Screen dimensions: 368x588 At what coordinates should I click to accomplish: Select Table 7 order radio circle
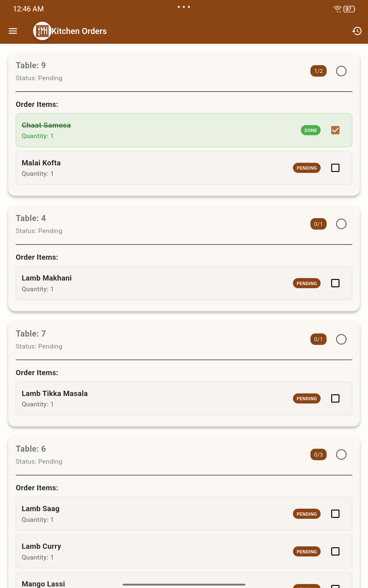click(341, 339)
